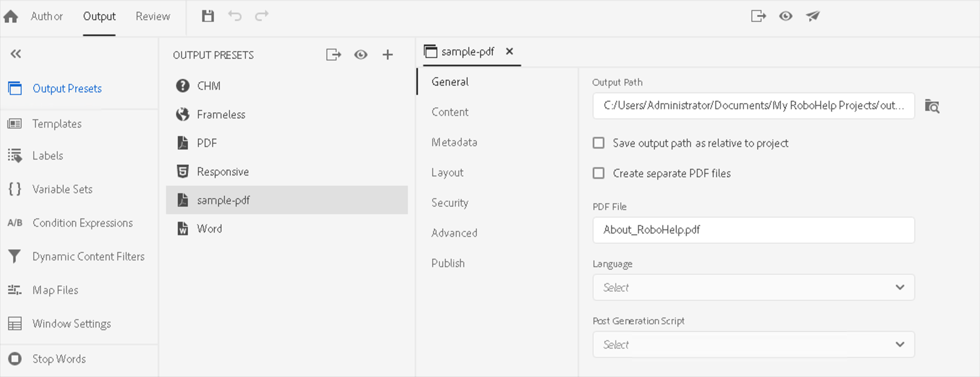Open the Review tab
Screen dimensions: 980x377
(153, 16)
